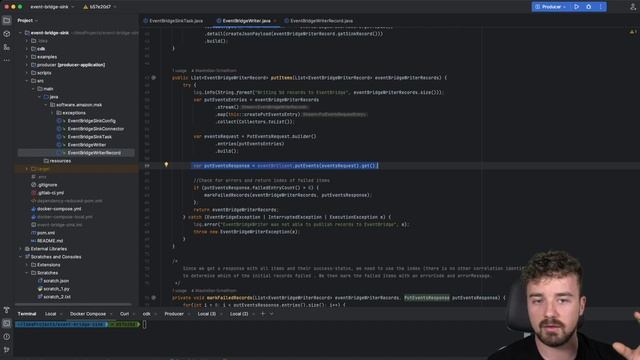The height and width of the screenshot is (360, 640).
Task: Collapse the src folder
Action: click(x=27, y=81)
